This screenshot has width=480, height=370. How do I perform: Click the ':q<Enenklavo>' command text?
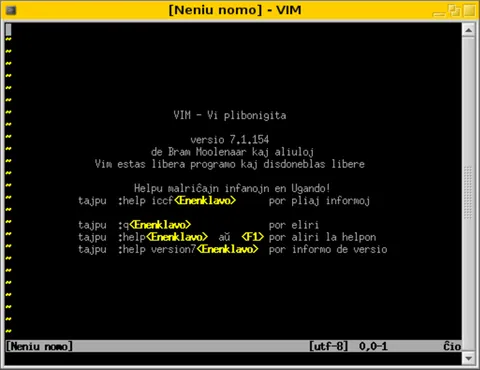click(x=155, y=225)
